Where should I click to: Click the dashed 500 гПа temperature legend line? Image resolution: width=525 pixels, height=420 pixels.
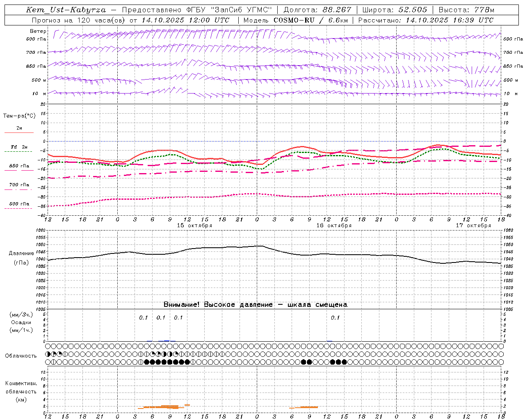18,208
